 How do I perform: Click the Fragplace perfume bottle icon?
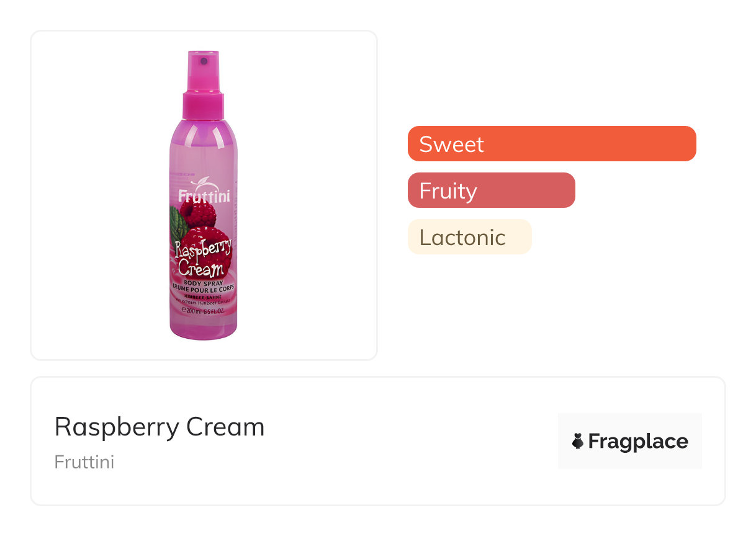(578, 441)
